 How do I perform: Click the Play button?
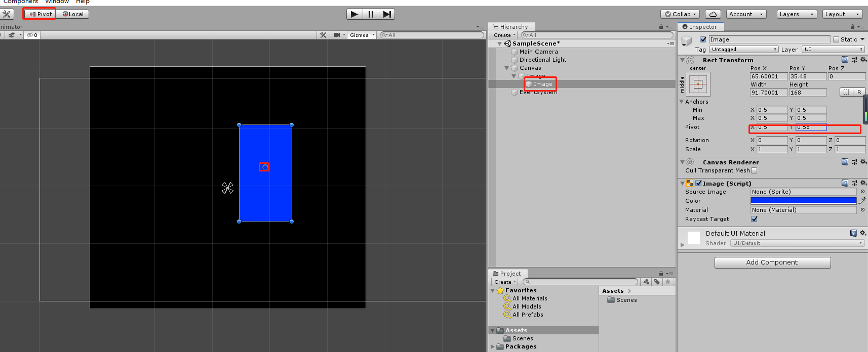pyautogui.click(x=354, y=14)
